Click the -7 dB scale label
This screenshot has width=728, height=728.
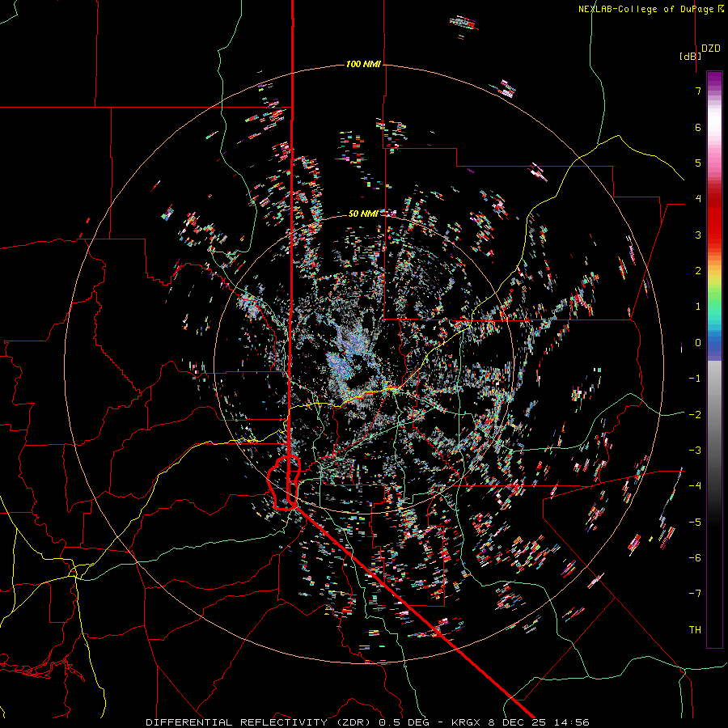pyautogui.click(x=695, y=594)
